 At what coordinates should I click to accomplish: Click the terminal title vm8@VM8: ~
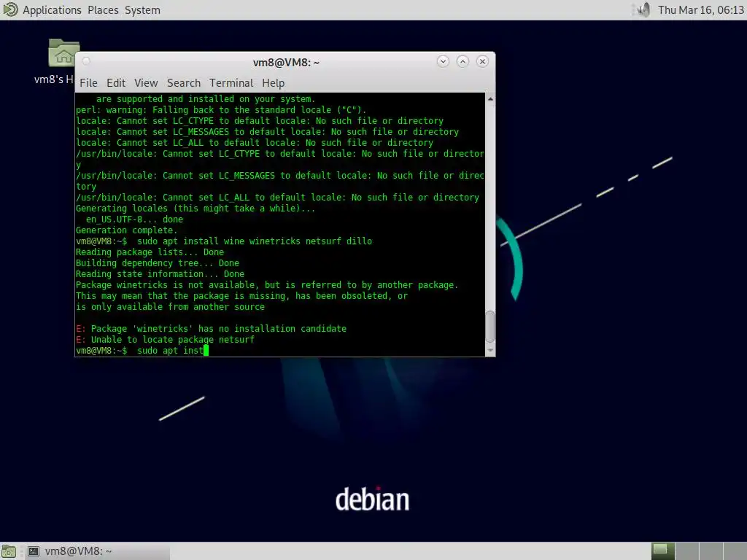286,63
